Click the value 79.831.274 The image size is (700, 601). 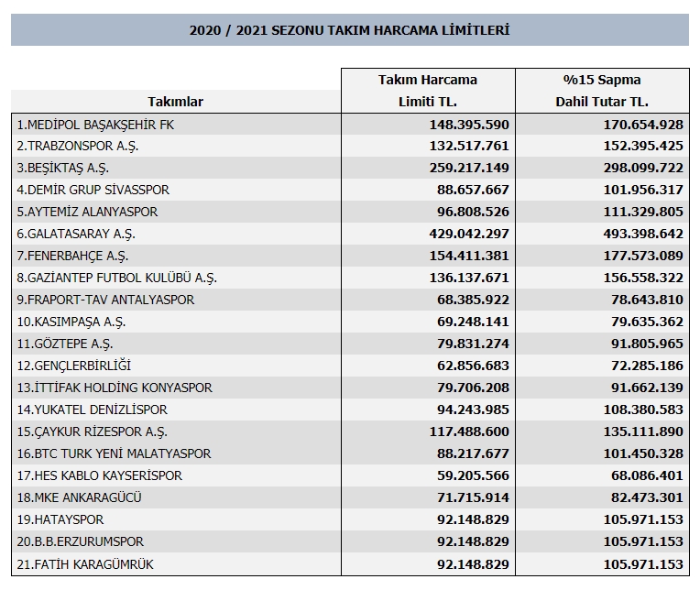(473, 344)
